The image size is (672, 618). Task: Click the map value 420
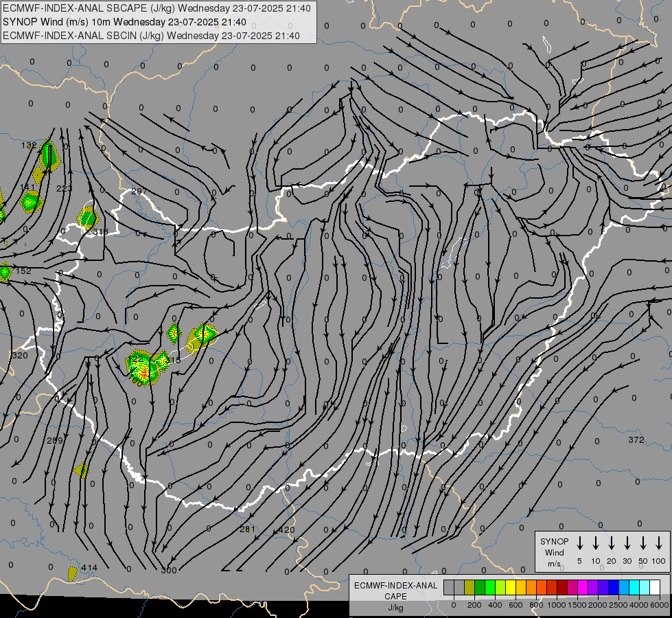[286, 530]
